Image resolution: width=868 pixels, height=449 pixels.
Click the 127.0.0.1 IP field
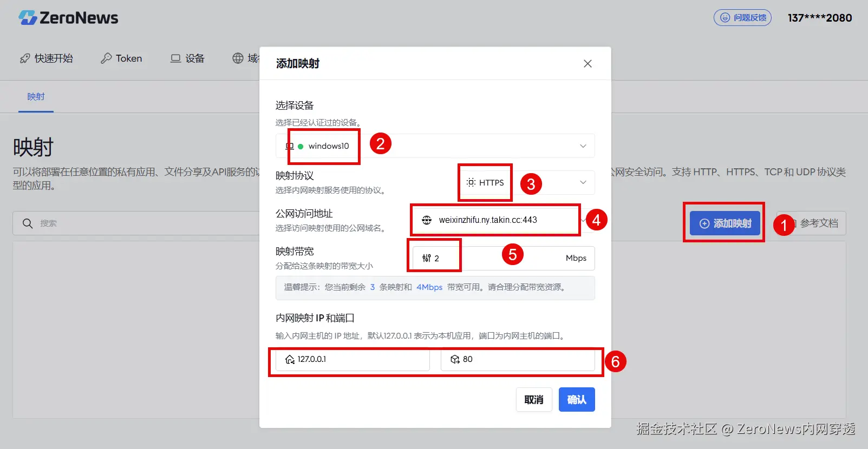point(353,359)
